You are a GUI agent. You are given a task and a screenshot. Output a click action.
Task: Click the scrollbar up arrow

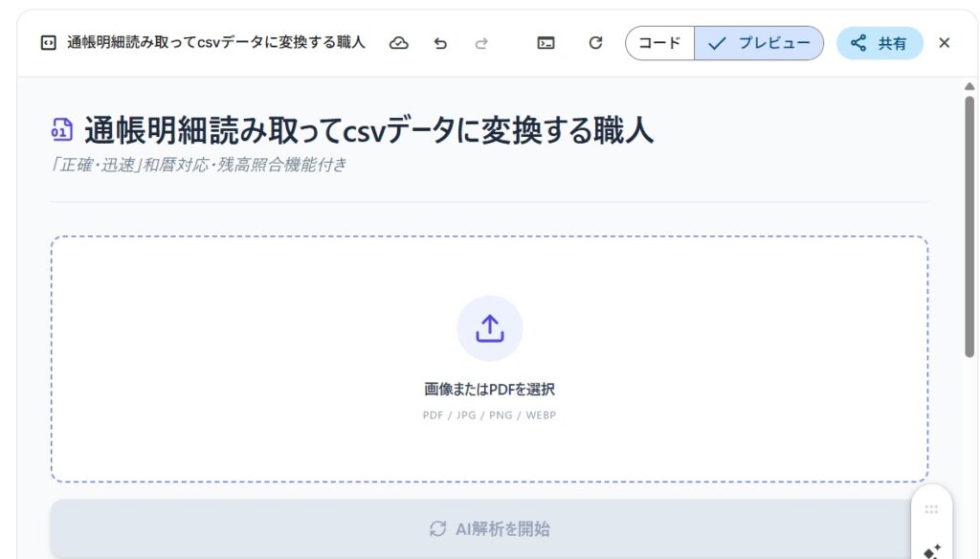969,87
